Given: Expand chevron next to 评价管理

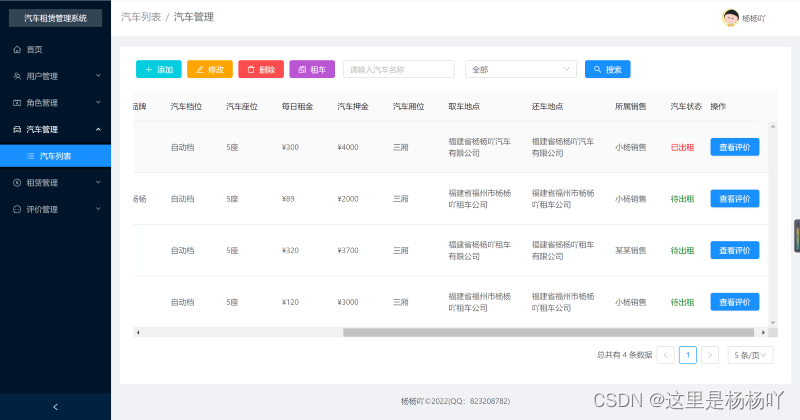Looking at the screenshot, I should (98, 209).
